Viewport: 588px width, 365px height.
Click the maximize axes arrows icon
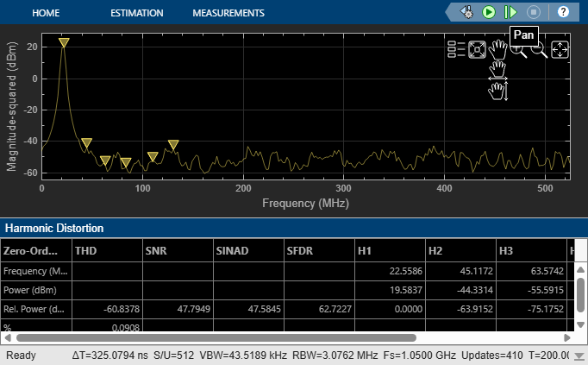(x=560, y=49)
